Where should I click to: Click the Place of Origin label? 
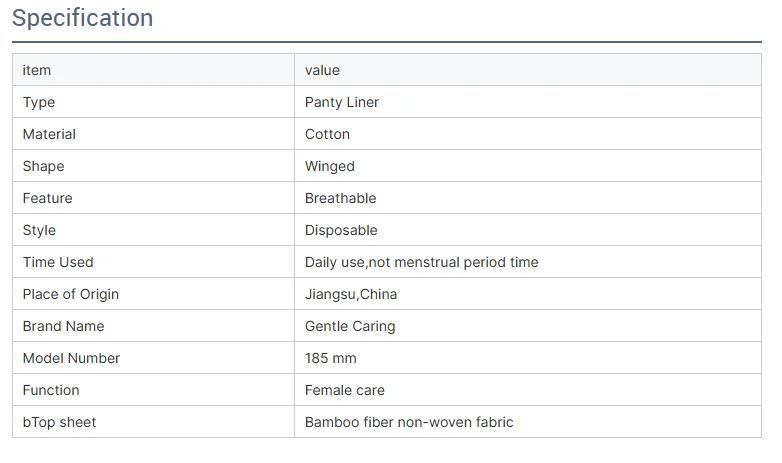click(x=71, y=294)
